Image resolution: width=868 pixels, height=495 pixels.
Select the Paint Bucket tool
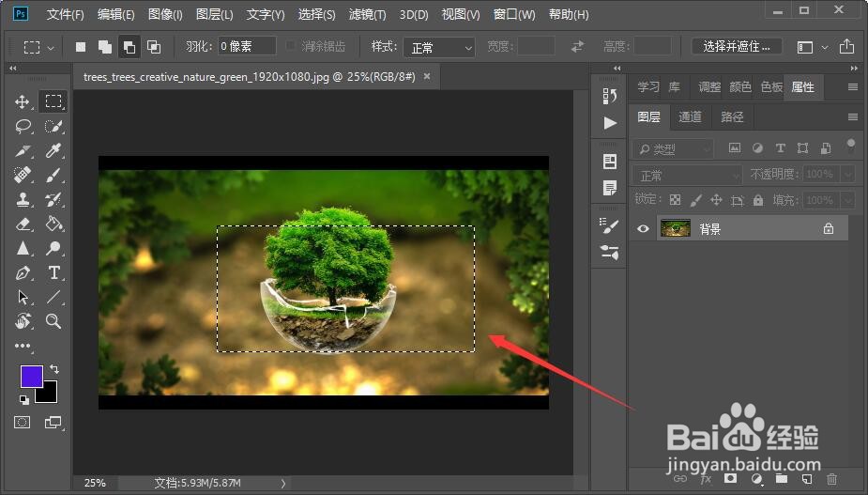[53, 224]
